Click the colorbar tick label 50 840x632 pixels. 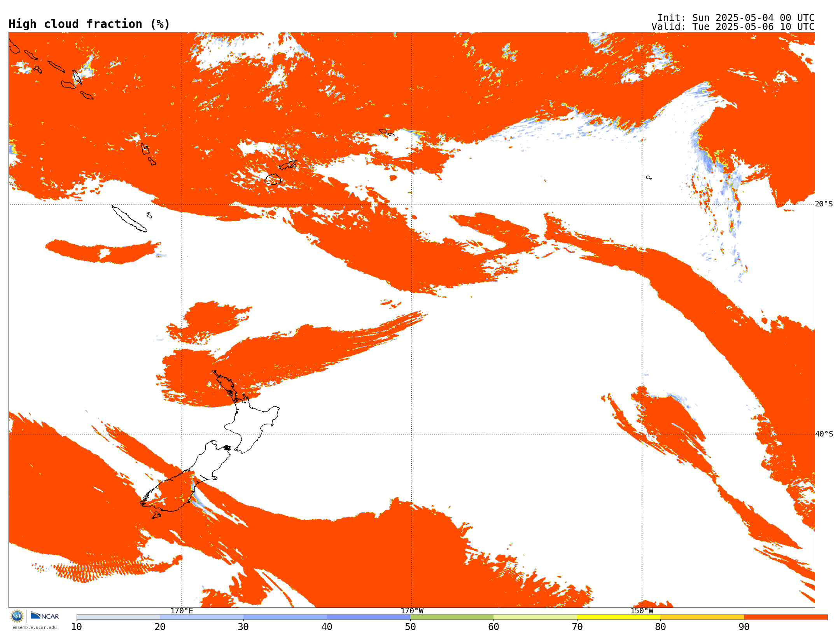(410, 627)
